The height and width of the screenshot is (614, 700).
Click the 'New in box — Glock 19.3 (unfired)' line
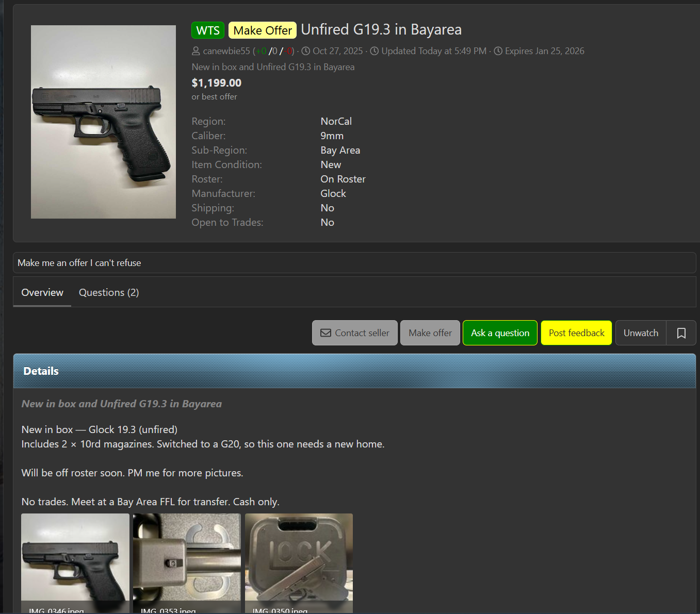tap(100, 429)
